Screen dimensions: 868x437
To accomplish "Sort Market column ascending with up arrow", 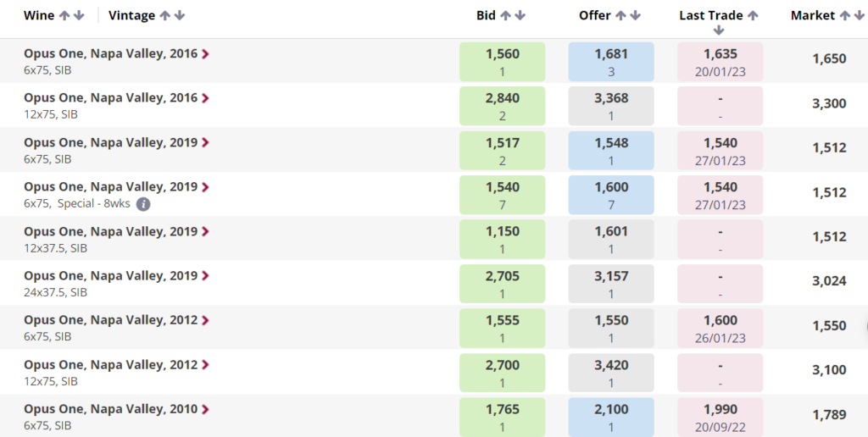I will coord(845,15).
